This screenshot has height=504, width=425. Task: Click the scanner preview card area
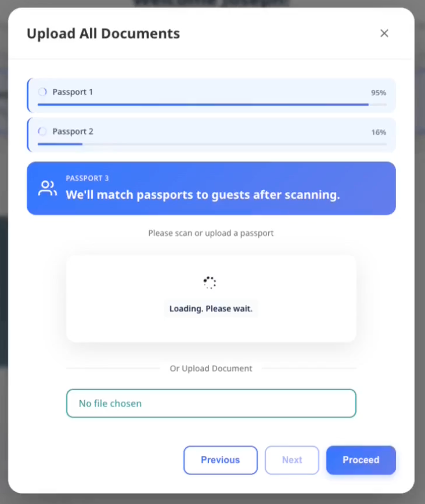click(211, 298)
